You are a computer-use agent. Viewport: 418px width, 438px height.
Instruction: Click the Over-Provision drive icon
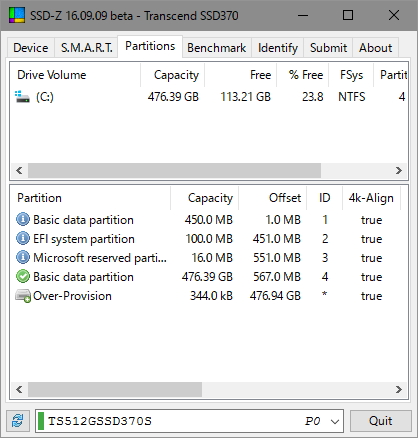click(23, 296)
